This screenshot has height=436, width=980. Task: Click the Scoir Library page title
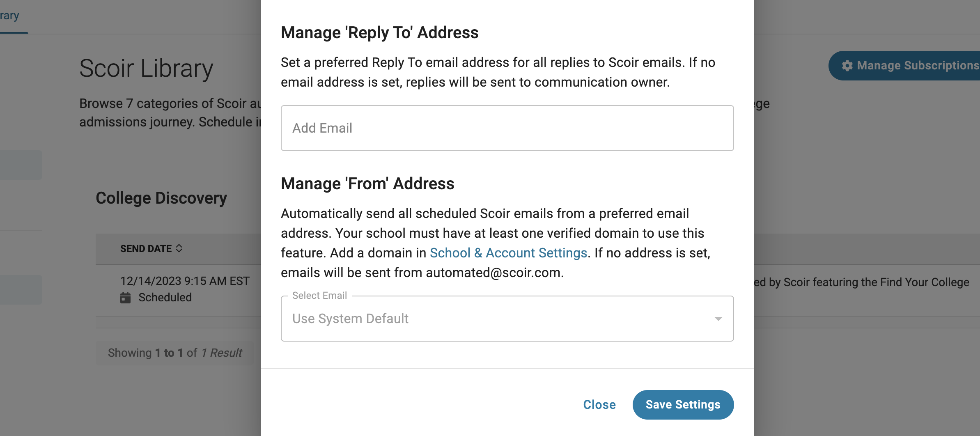pyautogui.click(x=146, y=68)
